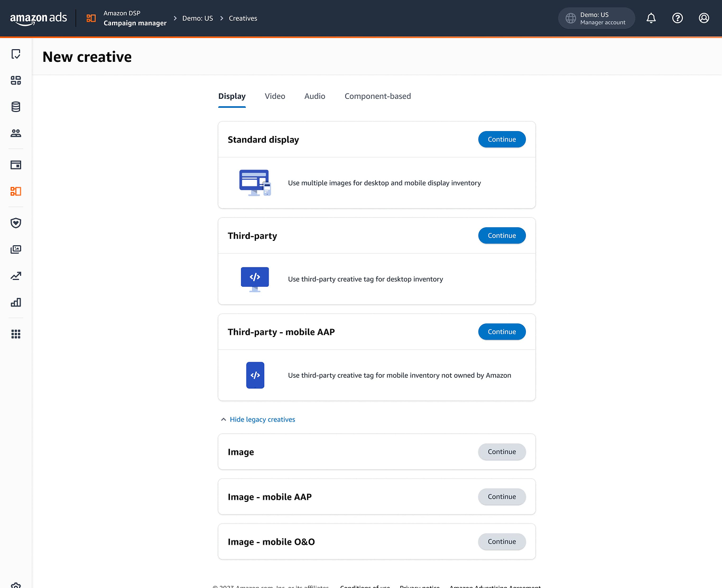Open notifications via the bell icon
This screenshot has width=722, height=588.
click(x=651, y=18)
